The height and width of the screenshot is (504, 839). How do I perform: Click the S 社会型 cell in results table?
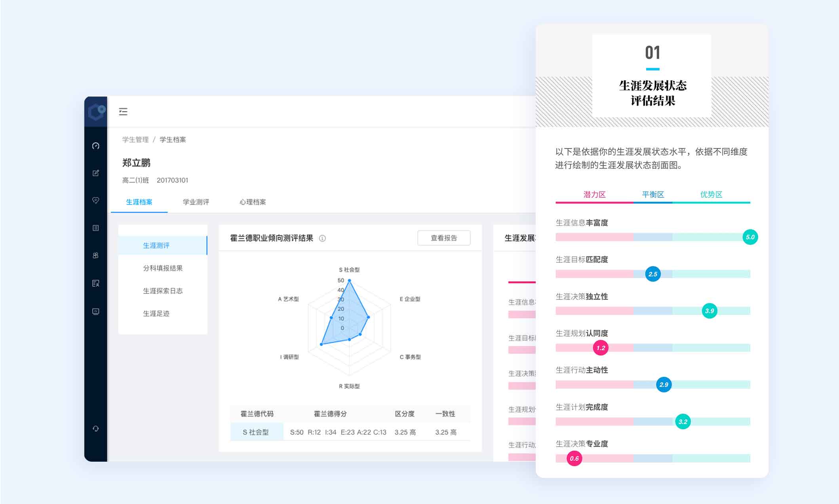pyautogui.click(x=256, y=432)
